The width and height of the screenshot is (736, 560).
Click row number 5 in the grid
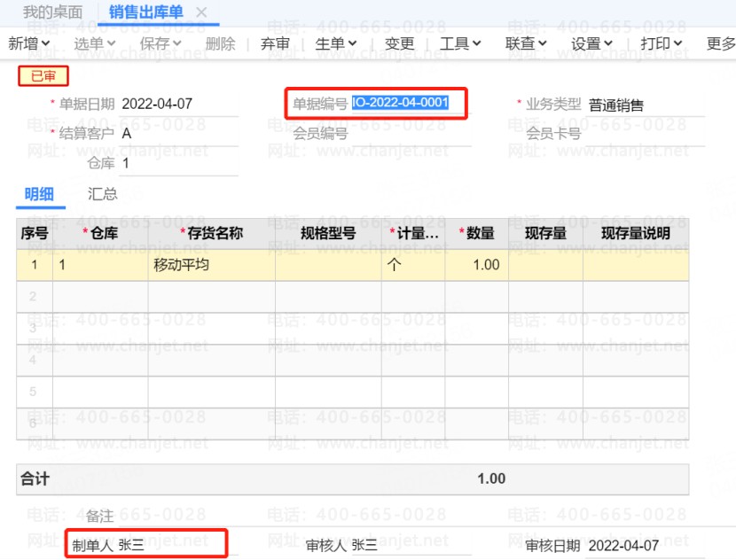tap(33, 392)
